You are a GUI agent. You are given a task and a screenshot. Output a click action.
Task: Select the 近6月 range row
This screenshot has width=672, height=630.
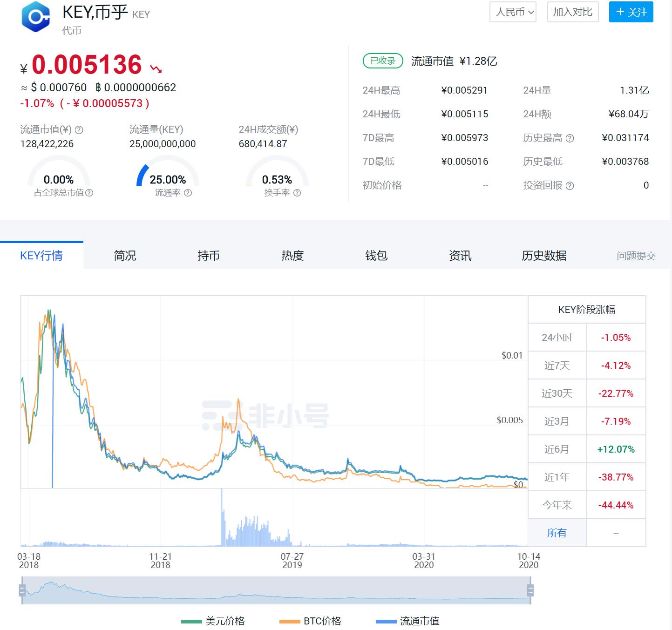587,449
